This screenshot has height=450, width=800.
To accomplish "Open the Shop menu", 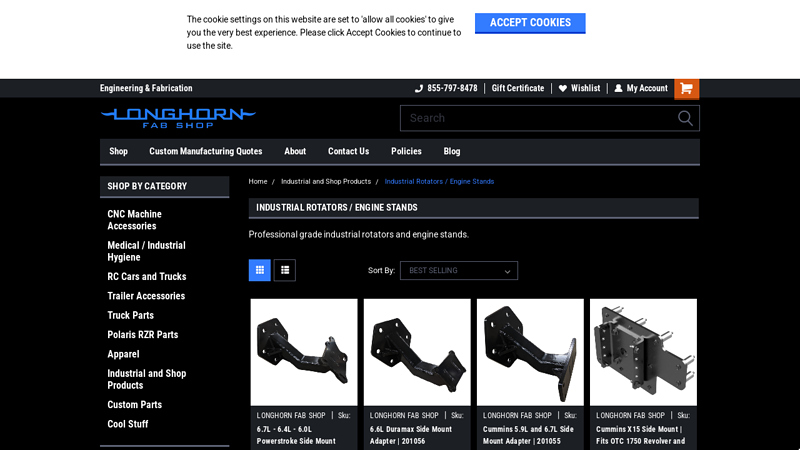I will [x=118, y=152].
